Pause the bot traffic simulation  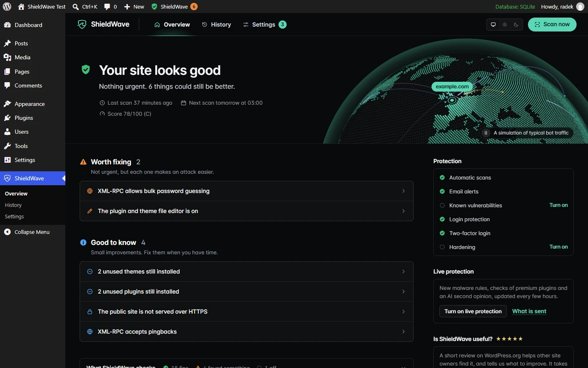pyautogui.click(x=486, y=133)
